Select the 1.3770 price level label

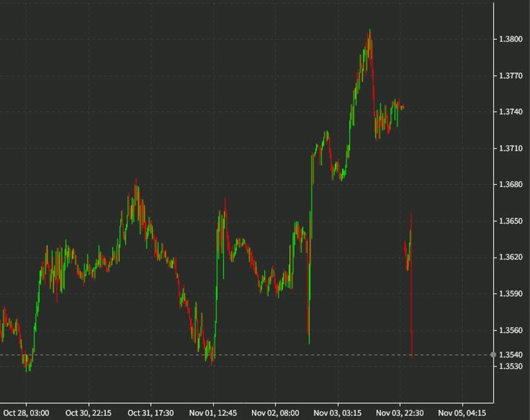[510, 76]
